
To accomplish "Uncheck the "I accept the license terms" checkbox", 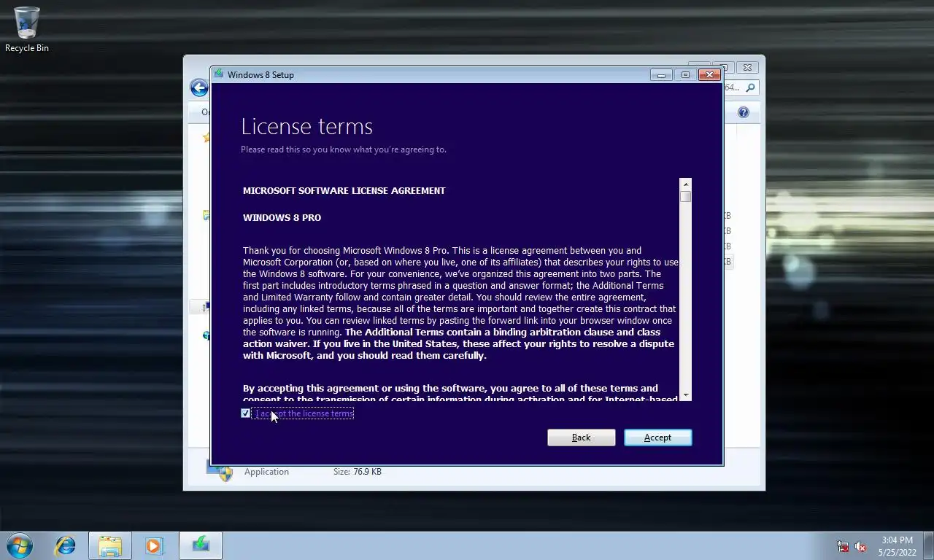I will point(245,413).
